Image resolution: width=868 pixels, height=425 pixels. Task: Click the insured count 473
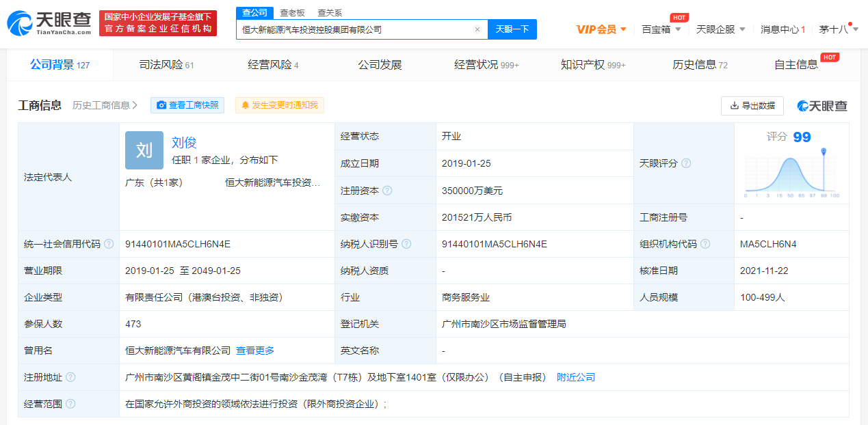[x=133, y=324]
